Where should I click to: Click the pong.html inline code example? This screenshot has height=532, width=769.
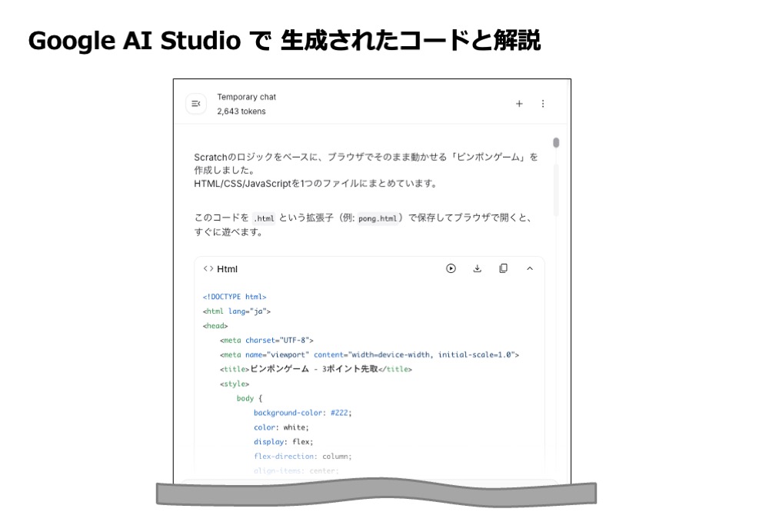point(378,218)
